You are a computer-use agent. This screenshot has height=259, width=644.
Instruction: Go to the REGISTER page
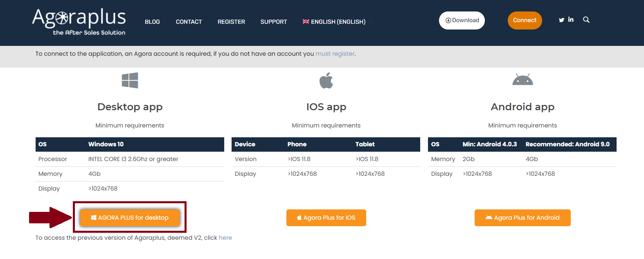(231, 22)
